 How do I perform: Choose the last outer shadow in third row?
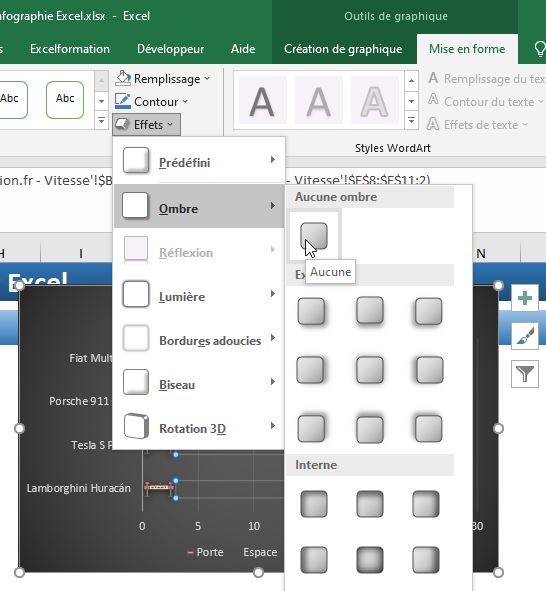click(x=428, y=428)
